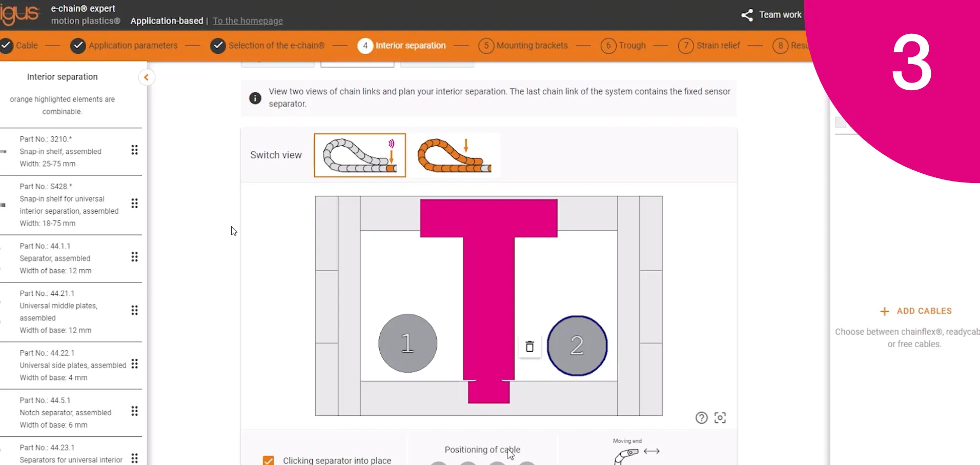Click the Moving end arrow icon
Screen dimensions: 980x465
(x=651, y=452)
